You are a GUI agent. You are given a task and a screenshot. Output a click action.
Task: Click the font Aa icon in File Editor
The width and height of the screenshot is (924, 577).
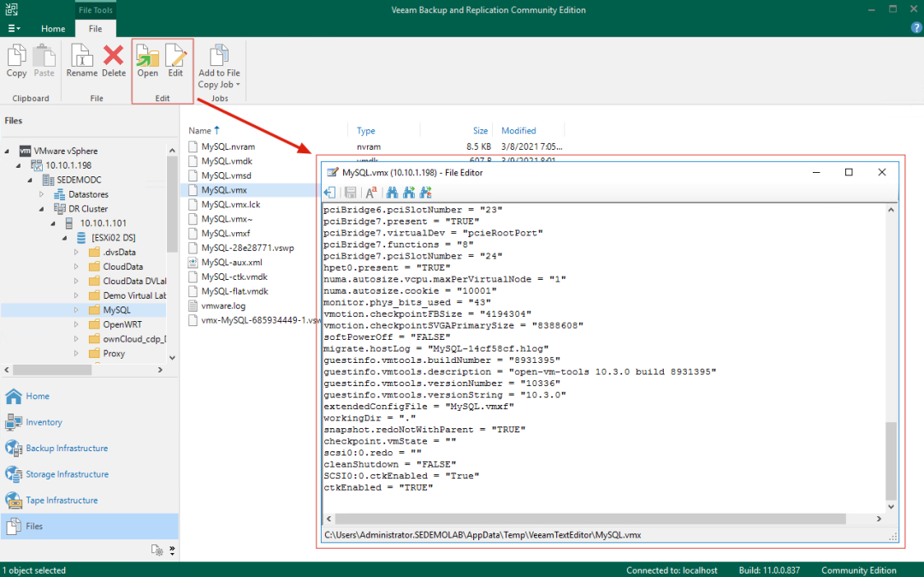[x=370, y=192]
